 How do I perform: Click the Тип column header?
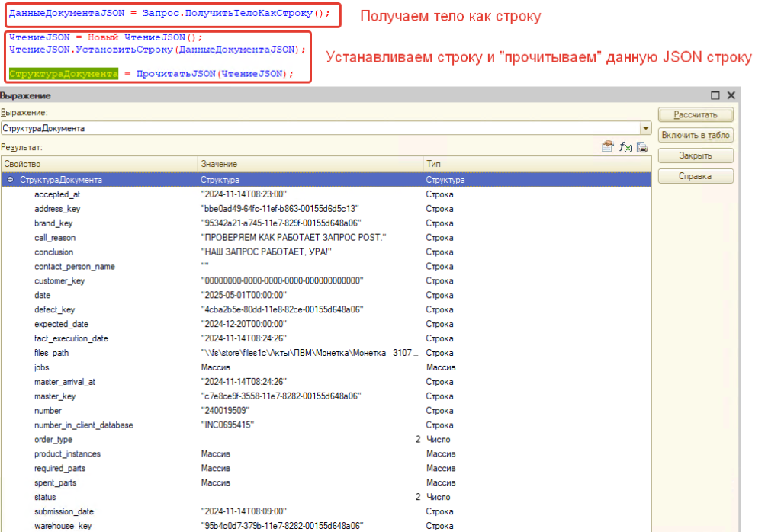(x=534, y=164)
